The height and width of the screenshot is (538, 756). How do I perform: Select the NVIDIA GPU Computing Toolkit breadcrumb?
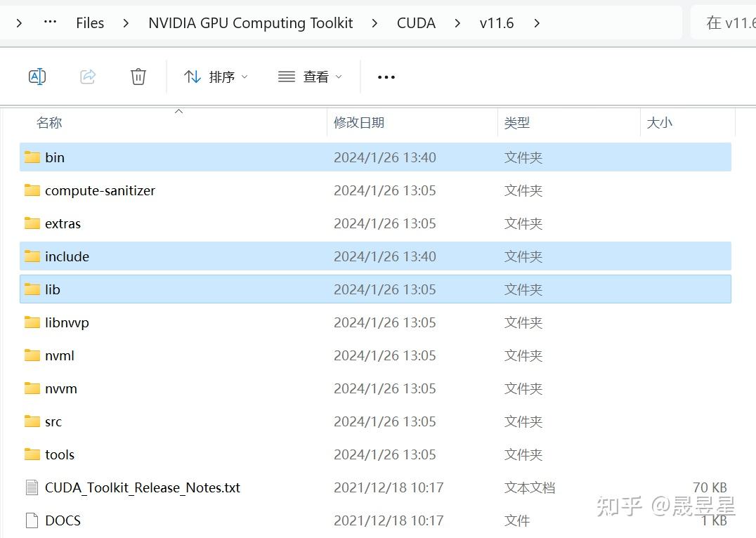coord(250,22)
